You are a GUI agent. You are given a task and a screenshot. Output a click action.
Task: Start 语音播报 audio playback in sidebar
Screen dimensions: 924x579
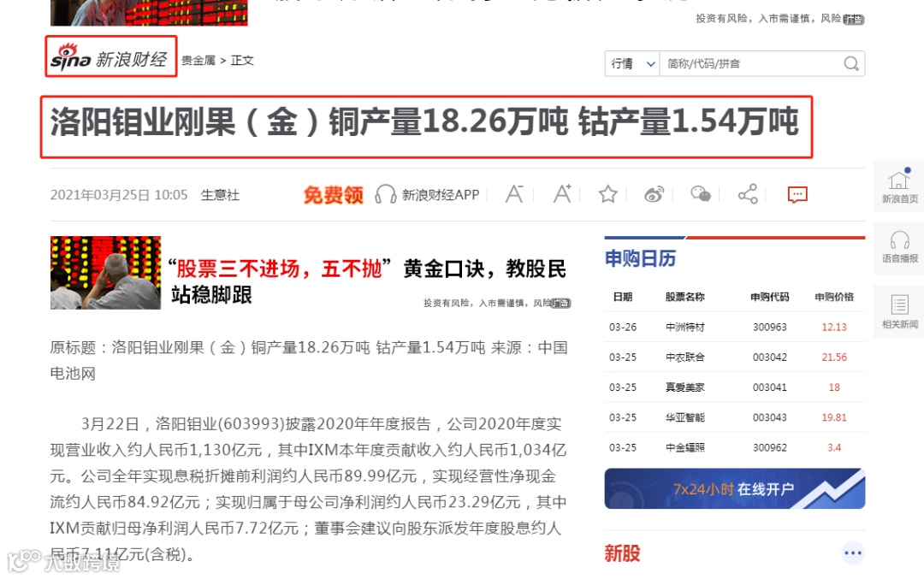pyautogui.click(x=899, y=247)
